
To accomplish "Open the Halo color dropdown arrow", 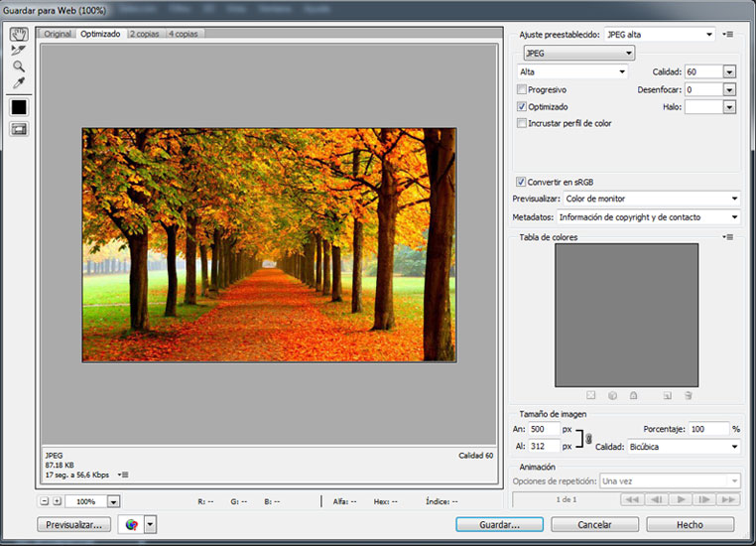I will coord(729,107).
